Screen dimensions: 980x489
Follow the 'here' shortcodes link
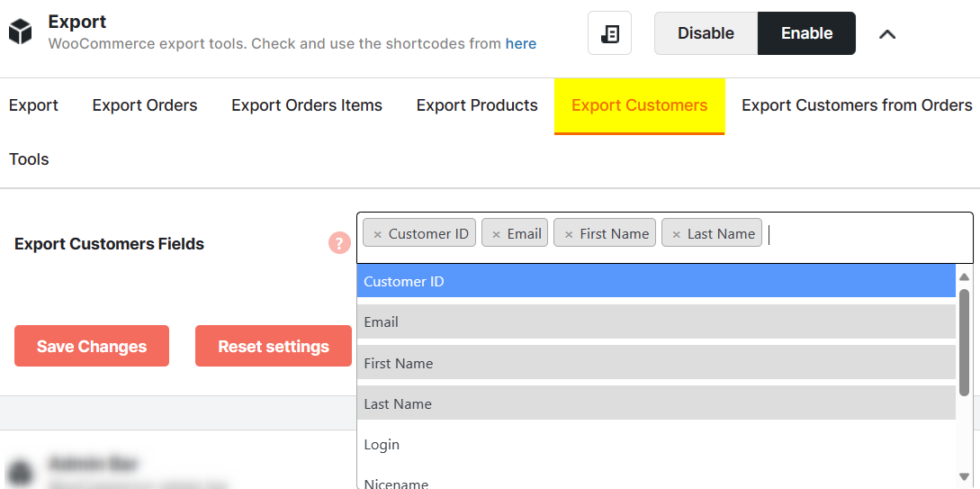click(520, 43)
